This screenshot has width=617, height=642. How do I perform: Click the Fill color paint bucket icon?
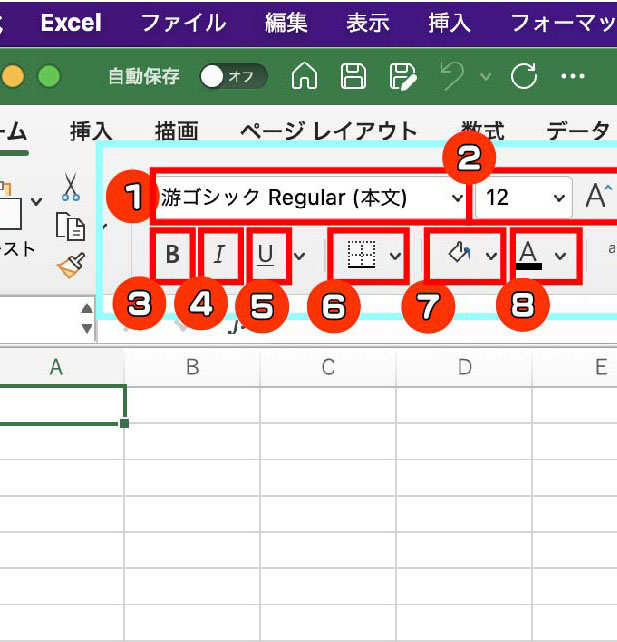pyautogui.click(x=459, y=253)
